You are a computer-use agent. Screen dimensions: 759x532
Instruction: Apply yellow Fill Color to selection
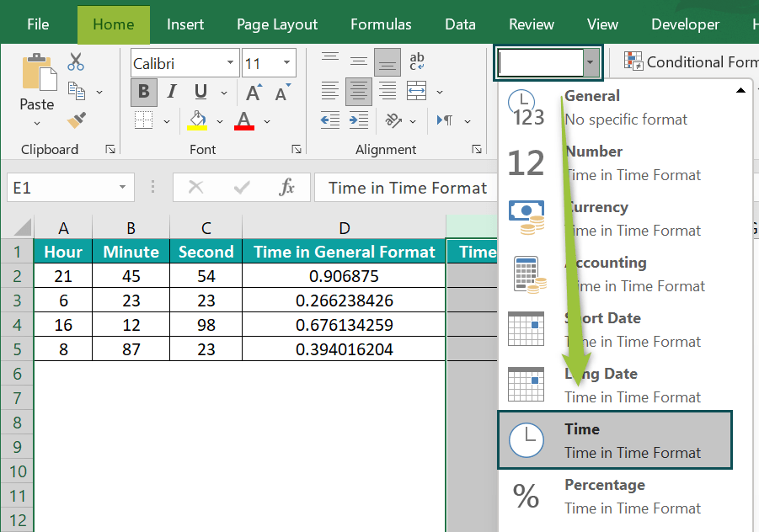click(195, 120)
